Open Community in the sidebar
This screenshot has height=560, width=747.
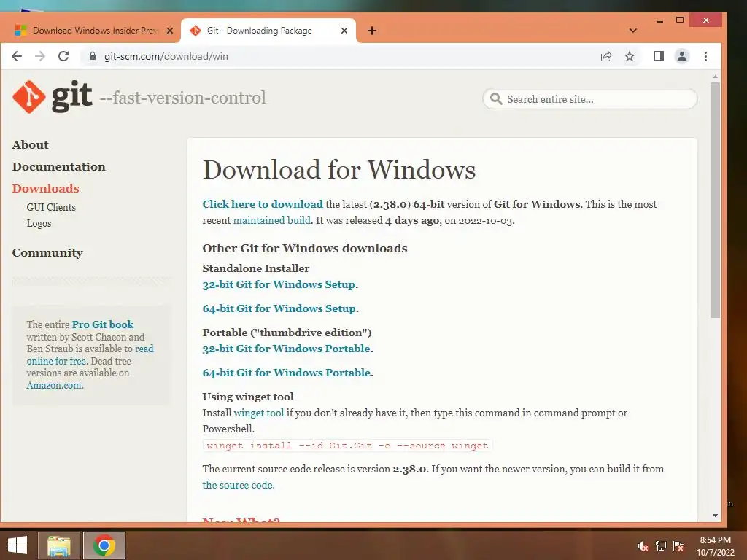tap(47, 253)
